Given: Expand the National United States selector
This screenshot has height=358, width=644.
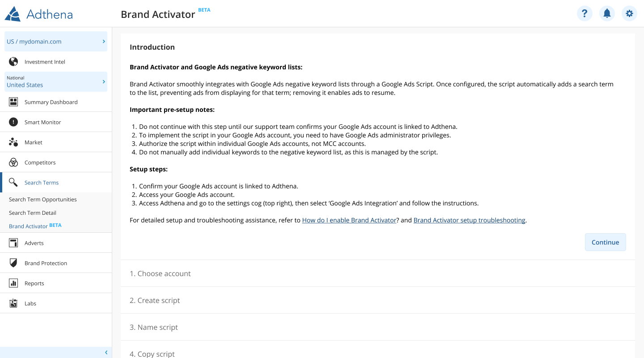Looking at the screenshot, I should point(56,81).
